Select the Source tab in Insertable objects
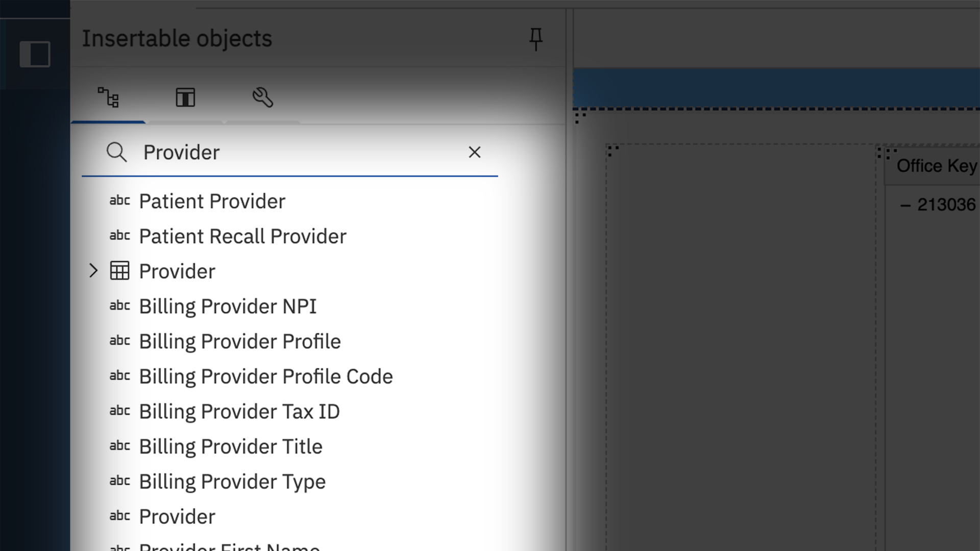 [108, 97]
